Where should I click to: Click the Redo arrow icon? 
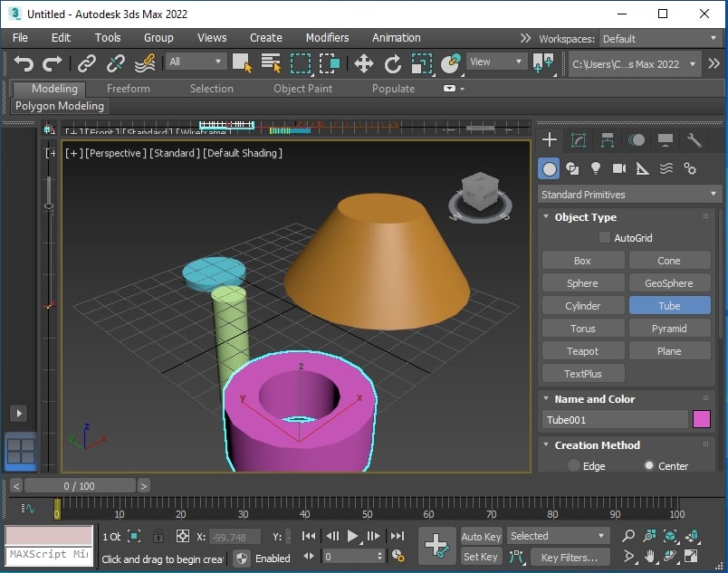[x=52, y=62]
